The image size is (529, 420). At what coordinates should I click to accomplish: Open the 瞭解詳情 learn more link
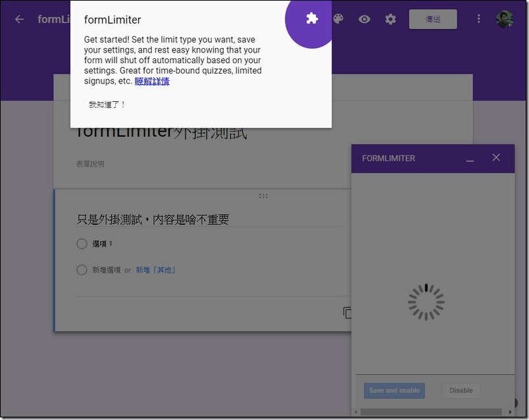pyautogui.click(x=152, y=81)
